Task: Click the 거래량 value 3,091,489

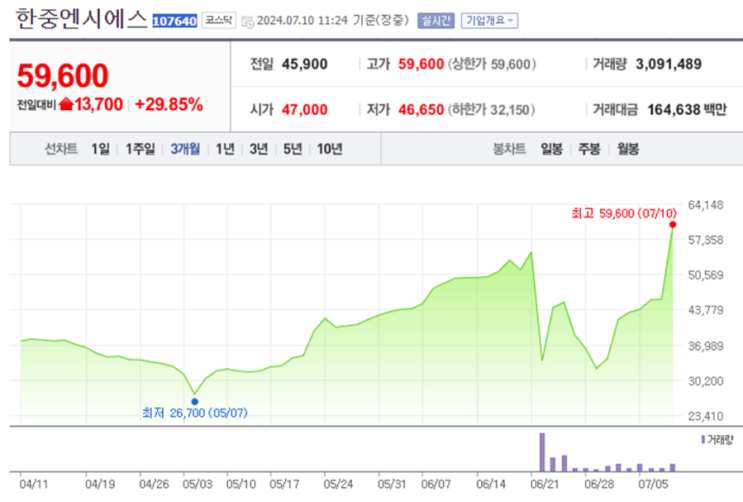Action: 669,64
